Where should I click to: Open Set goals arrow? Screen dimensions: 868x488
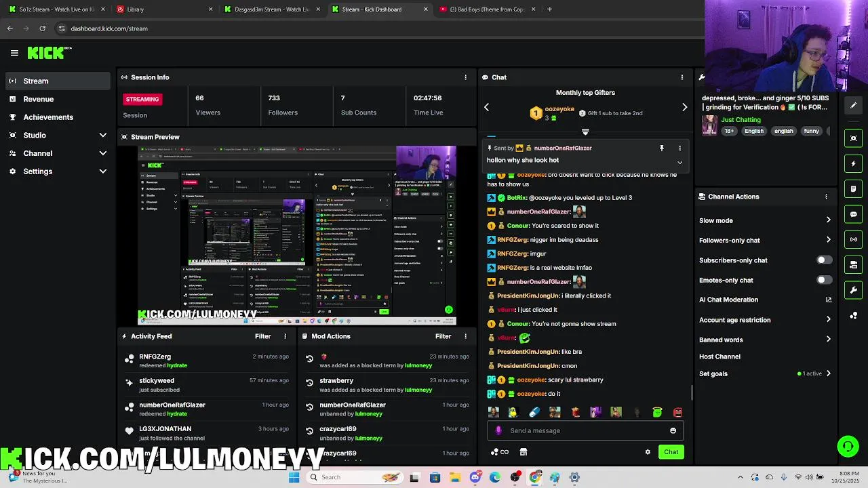828,373
